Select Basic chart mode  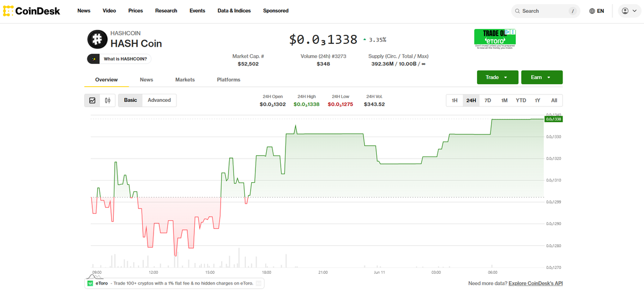130,100
